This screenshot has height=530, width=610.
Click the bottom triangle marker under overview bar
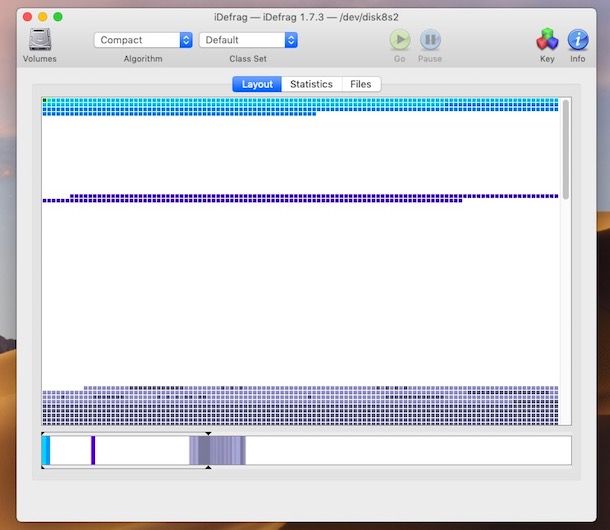click(208, 467)
